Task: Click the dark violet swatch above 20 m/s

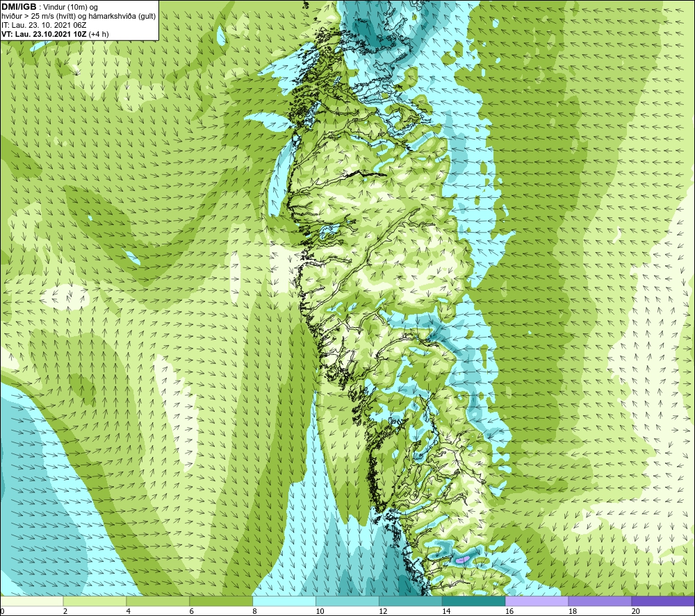Action: 662,601
